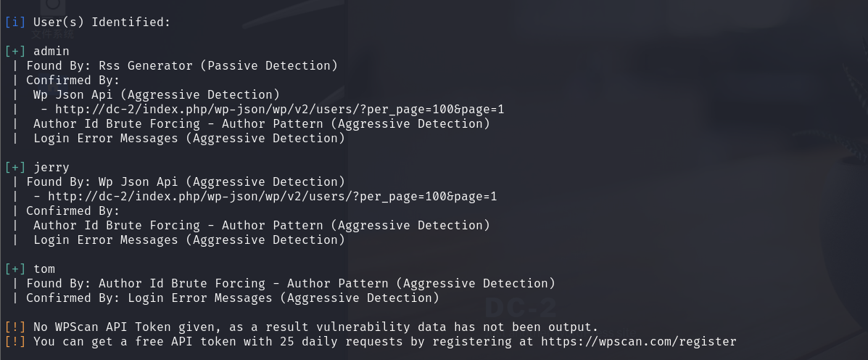Select the username tom
Image resolution: width=868 pixels, height=360 pixels.
(x=44, y=269)
